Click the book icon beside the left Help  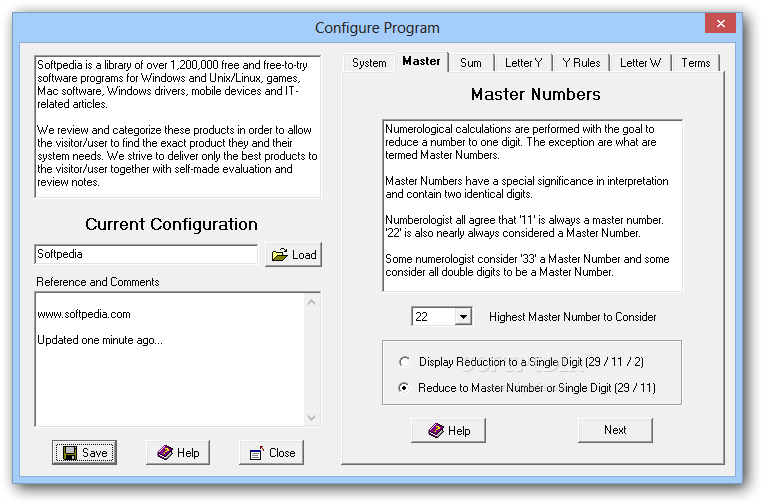165,452
